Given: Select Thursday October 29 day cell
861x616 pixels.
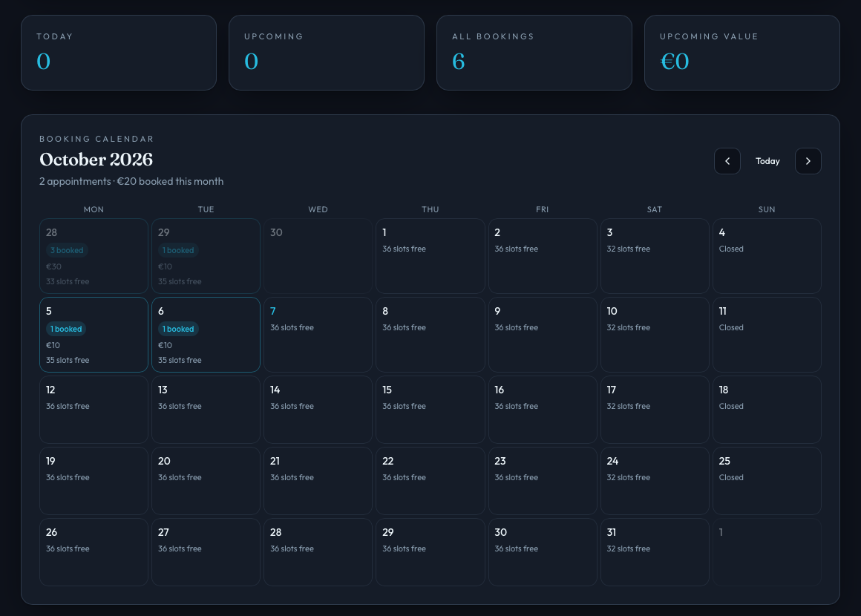Looking at the screenshot, I should 430,552.
